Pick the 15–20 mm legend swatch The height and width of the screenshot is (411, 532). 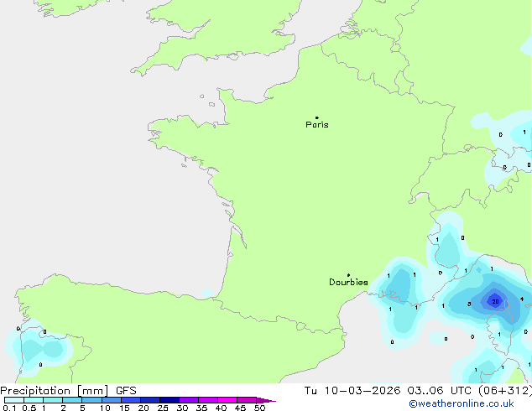131,400
